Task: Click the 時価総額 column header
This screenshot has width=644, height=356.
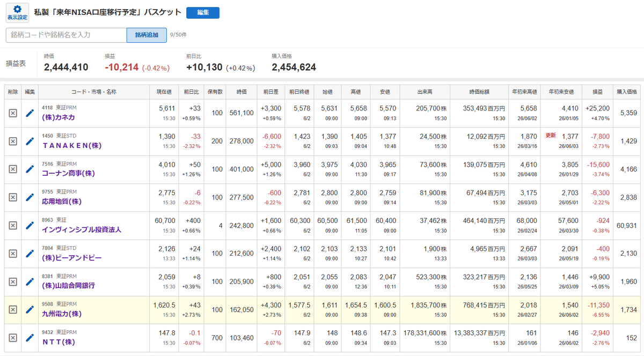Action: 479,92
